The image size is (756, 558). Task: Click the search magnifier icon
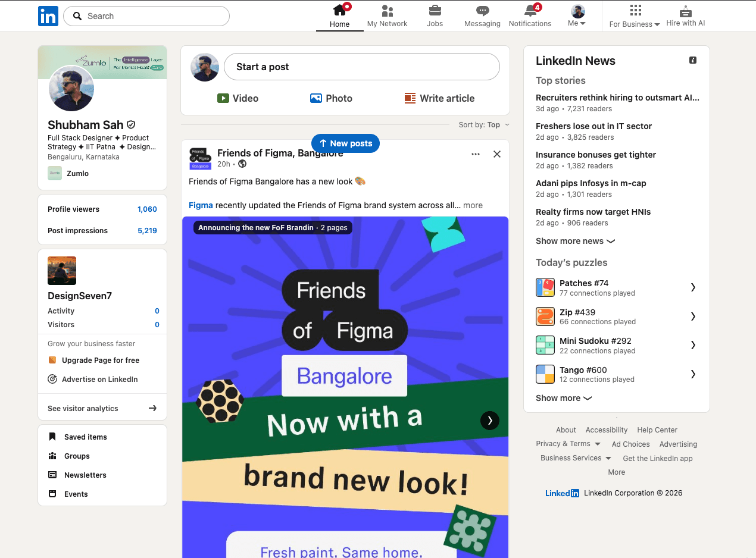click(77, 16)
